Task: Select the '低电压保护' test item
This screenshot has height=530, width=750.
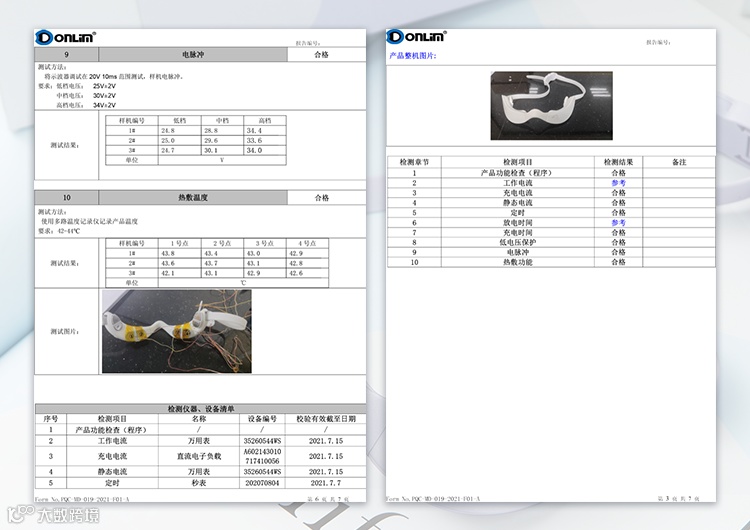Action: coord(518,242)
